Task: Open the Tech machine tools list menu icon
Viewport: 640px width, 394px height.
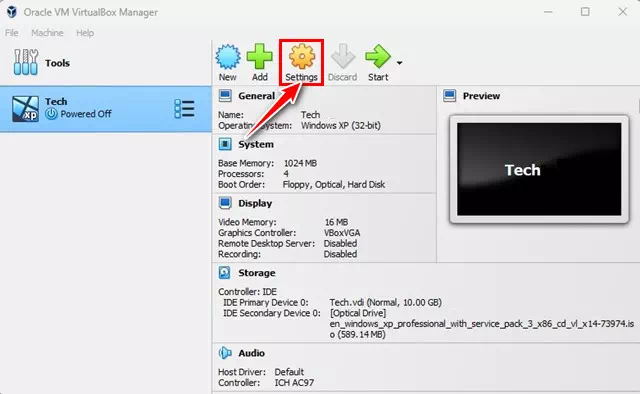Action: 184,109
